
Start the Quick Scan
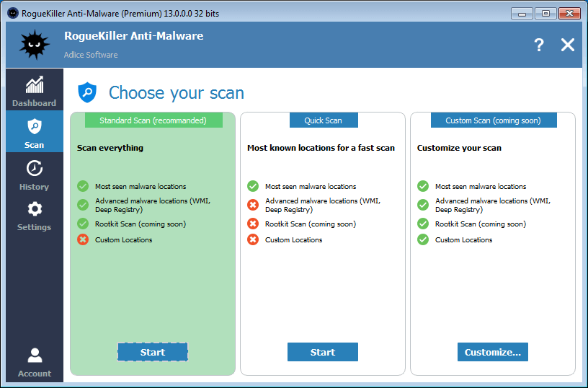[x=323, y=352]
